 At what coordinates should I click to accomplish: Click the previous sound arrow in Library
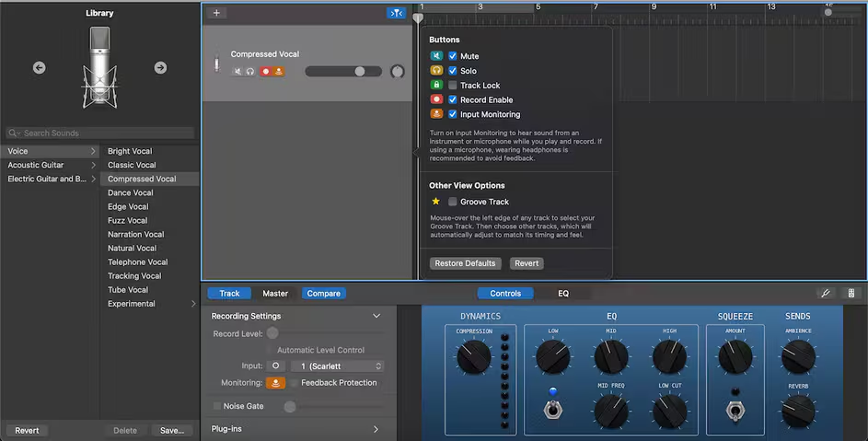(x=39, y=67)
